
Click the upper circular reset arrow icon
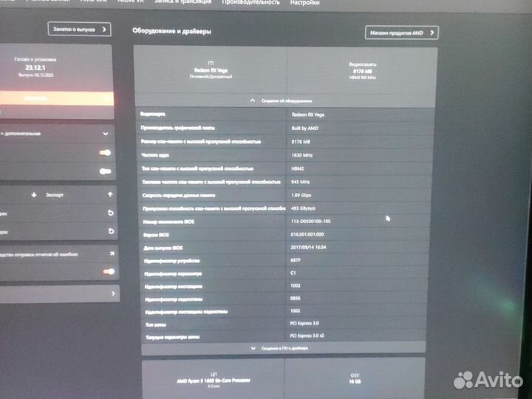pos(111,213)
